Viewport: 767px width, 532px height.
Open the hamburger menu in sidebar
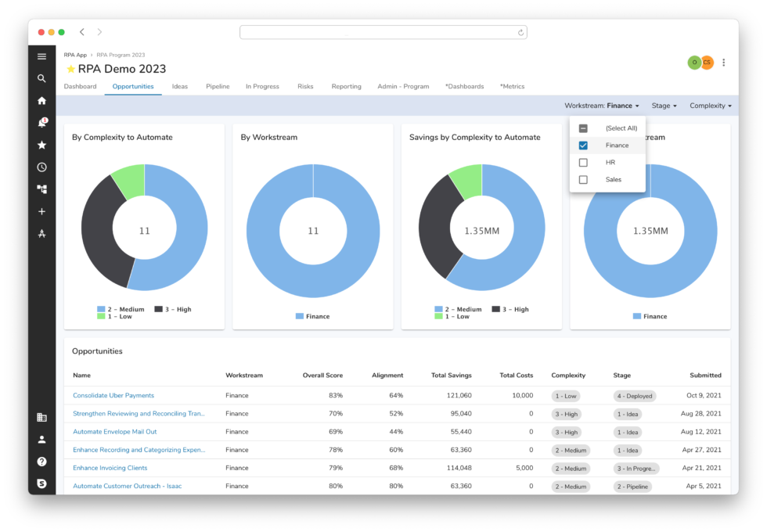click(41, 56)
